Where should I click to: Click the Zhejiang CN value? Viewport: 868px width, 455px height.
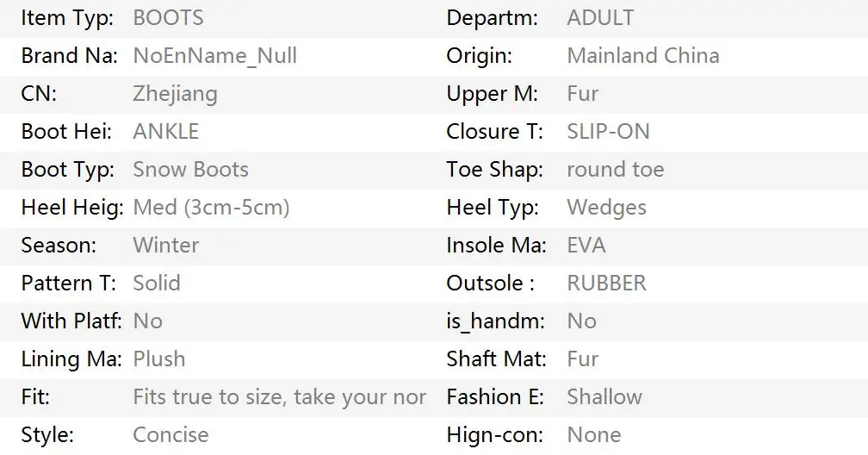coord(175,94)
